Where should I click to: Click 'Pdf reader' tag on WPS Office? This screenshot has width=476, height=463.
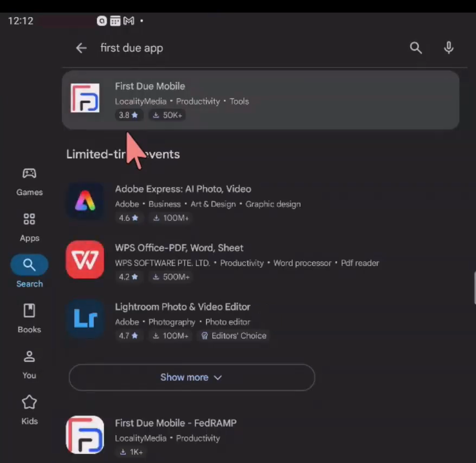point(360,263)
